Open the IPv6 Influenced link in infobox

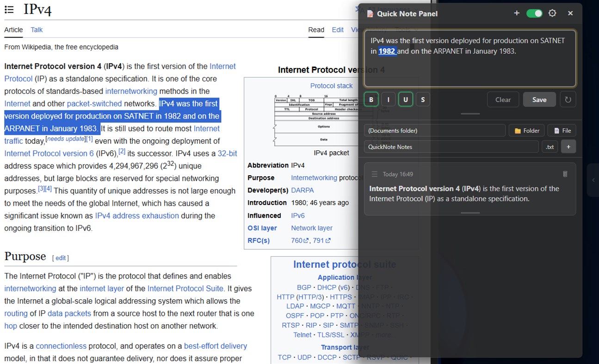[x=298, y=216]
